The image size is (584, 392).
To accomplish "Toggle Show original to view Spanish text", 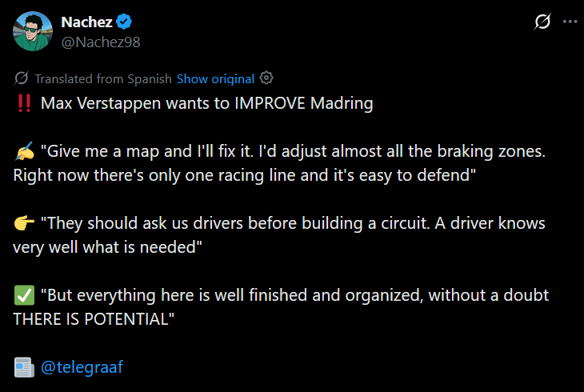I will tap(215, 79).
